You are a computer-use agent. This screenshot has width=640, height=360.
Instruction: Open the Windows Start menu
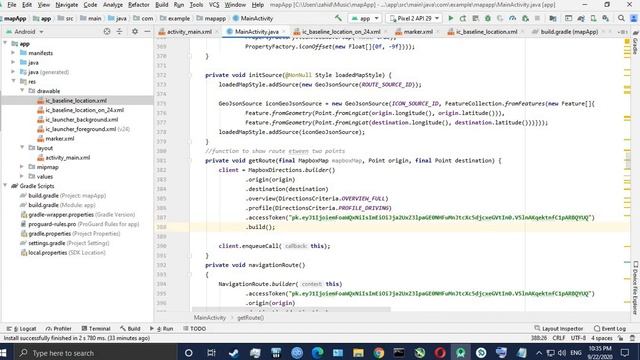4,353
